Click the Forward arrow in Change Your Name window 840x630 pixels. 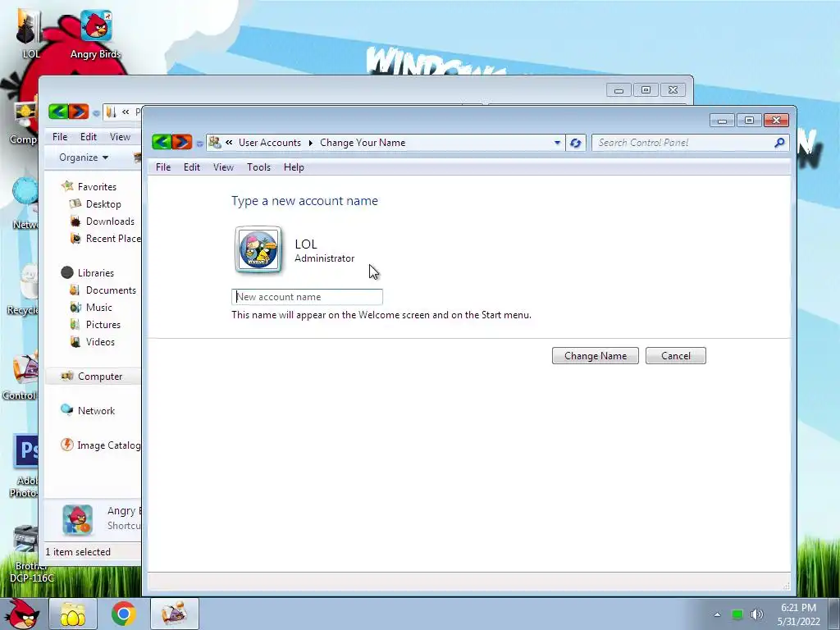(x=181, y=142)
